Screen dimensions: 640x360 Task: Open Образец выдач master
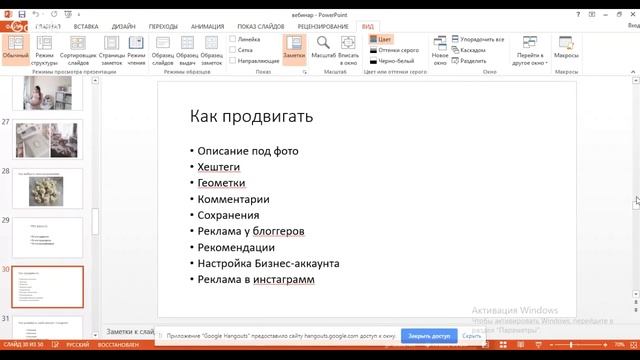tap(187, 51)
